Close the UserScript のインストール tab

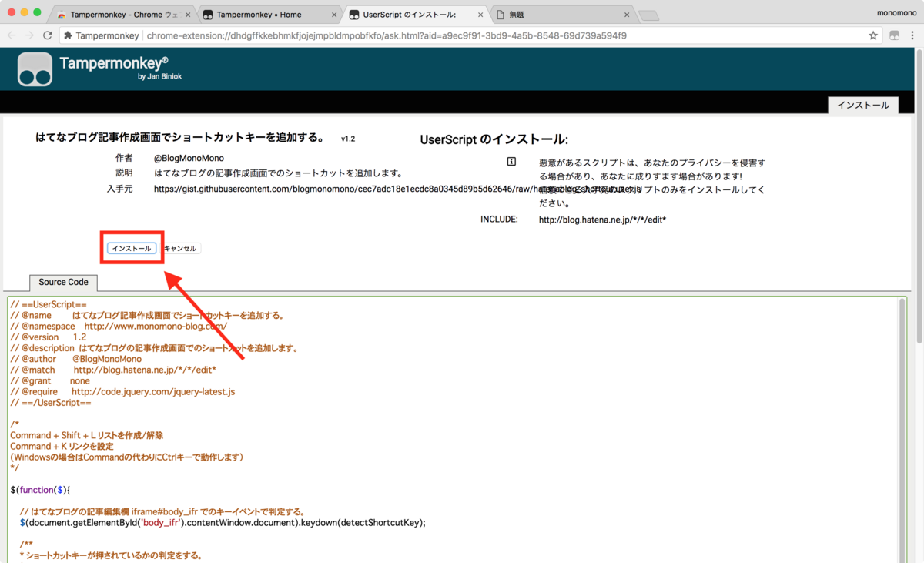click(480, 15)
